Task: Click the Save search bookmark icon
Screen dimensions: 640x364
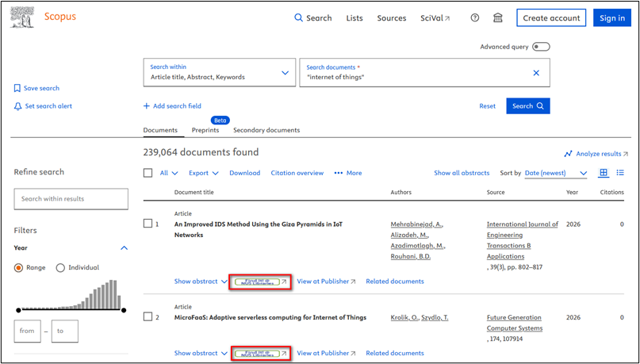Action: pyautogui.click(x=17, y=88)
